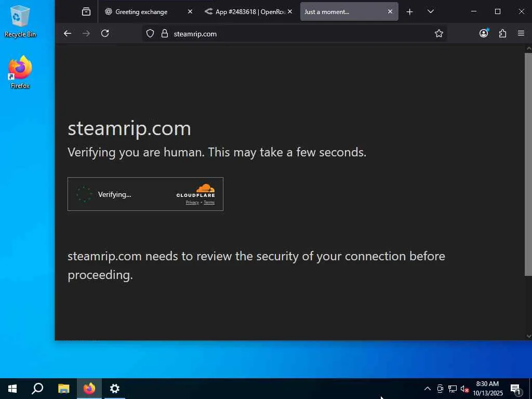Launch Firefox from desktop shortcut
The image size is (532, 399).
tap(20, 72)
